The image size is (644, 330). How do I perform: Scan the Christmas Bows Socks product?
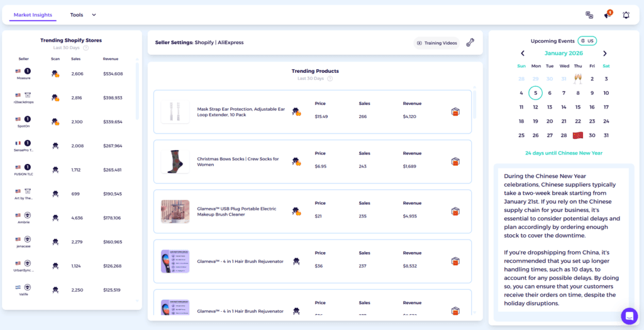(x=297, y=162)
